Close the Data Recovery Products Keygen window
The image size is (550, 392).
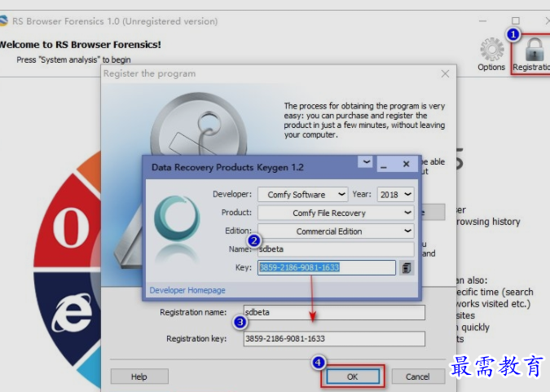[x=407, y=164]
